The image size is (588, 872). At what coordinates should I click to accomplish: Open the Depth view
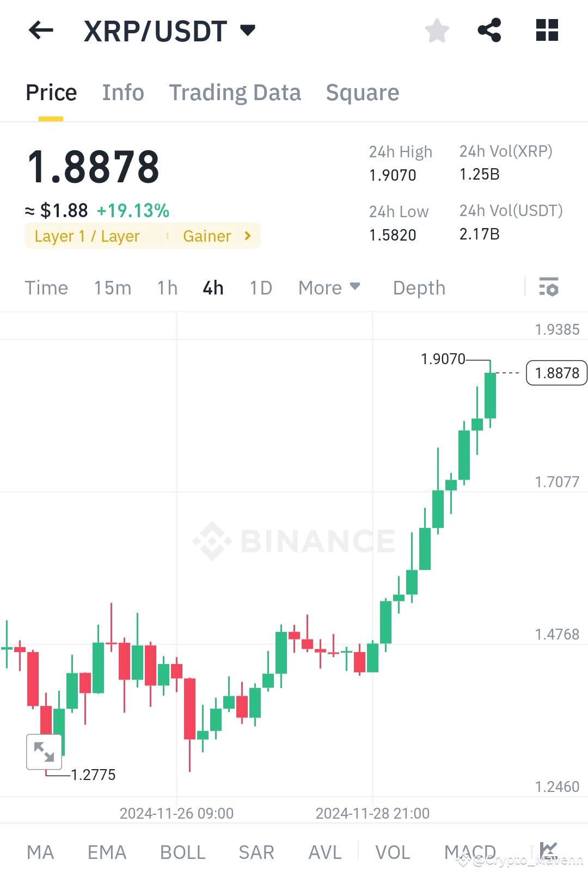[419, 287]
